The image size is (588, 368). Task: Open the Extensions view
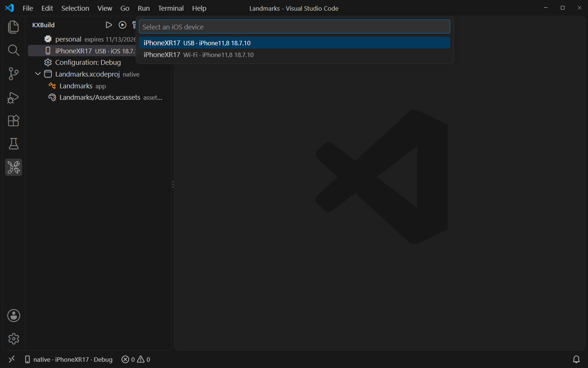14,121
